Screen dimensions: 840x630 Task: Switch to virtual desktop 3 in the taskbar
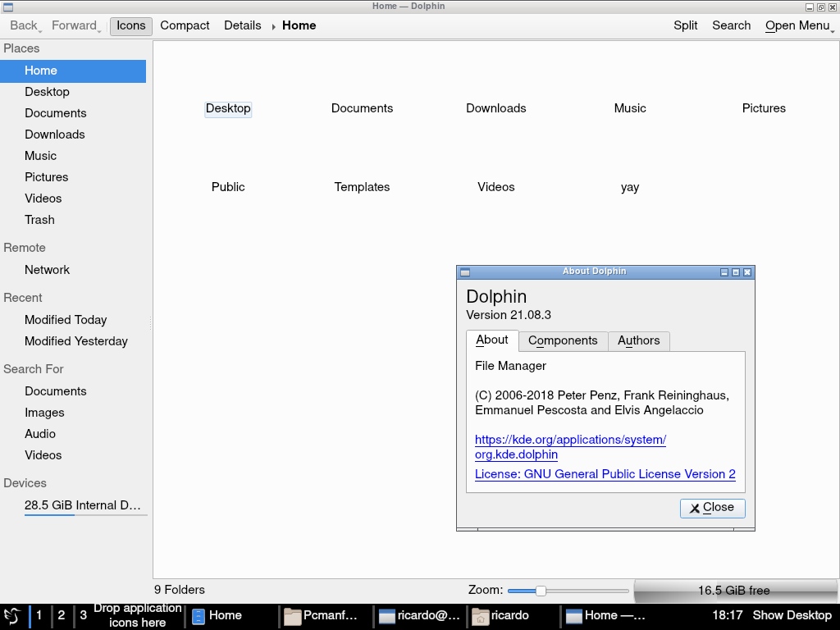[84, 615]
